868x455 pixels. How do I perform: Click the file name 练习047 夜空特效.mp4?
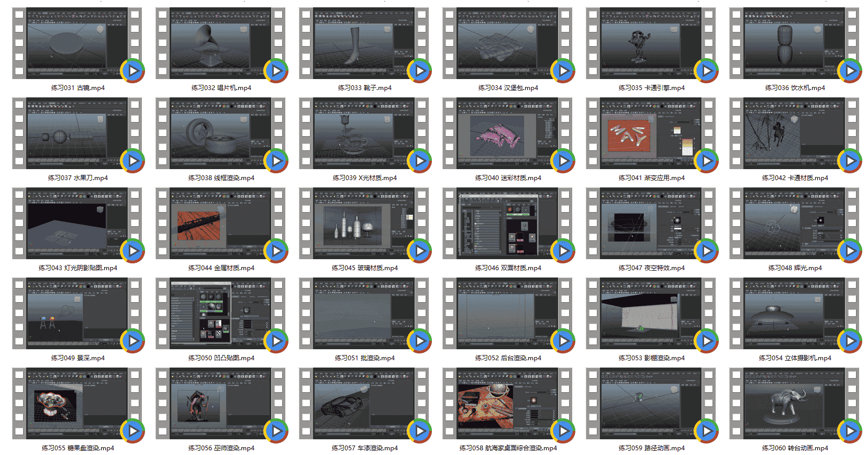click(x=652, y=268)
